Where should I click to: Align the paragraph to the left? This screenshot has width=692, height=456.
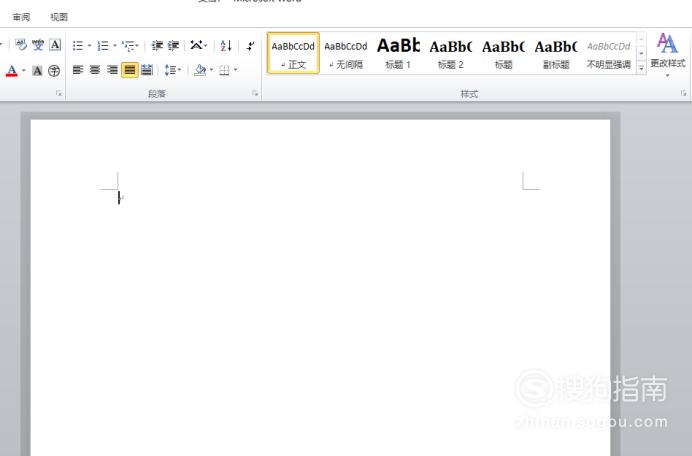78,70
